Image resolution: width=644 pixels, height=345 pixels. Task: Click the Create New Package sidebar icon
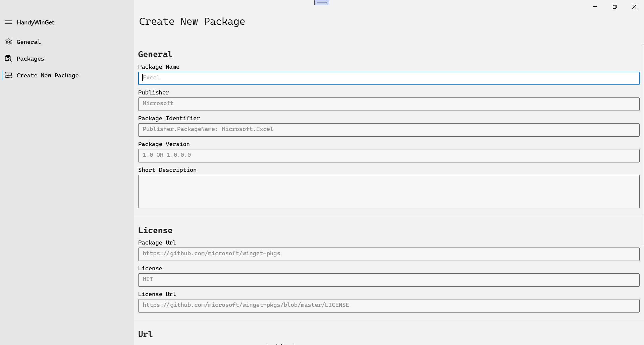[x=8, y=75]
